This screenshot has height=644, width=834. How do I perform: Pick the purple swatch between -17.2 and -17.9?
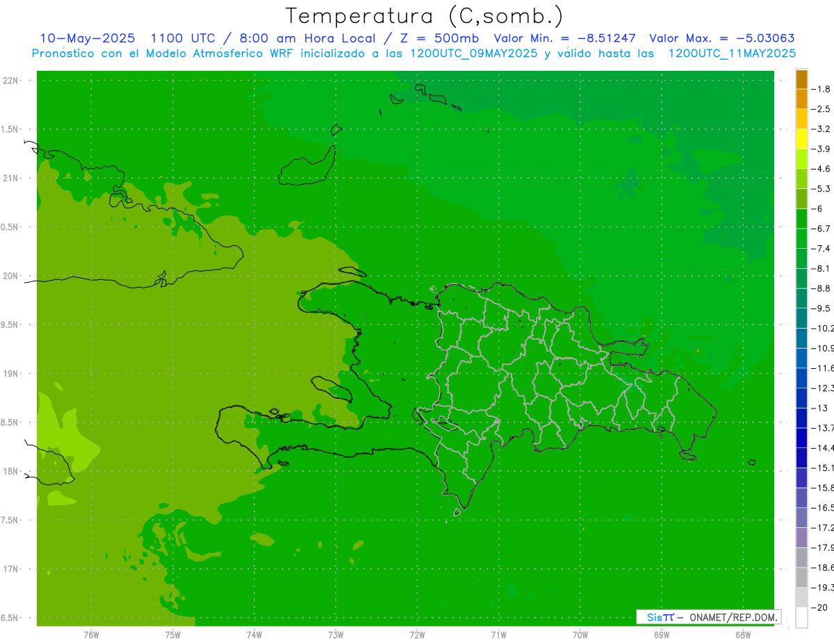pos(801,537)
